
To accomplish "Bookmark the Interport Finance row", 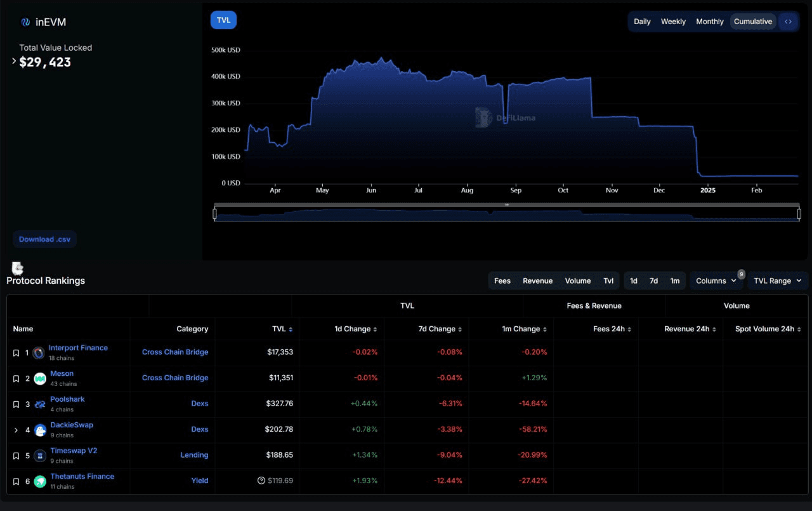I will pos(16,353).
